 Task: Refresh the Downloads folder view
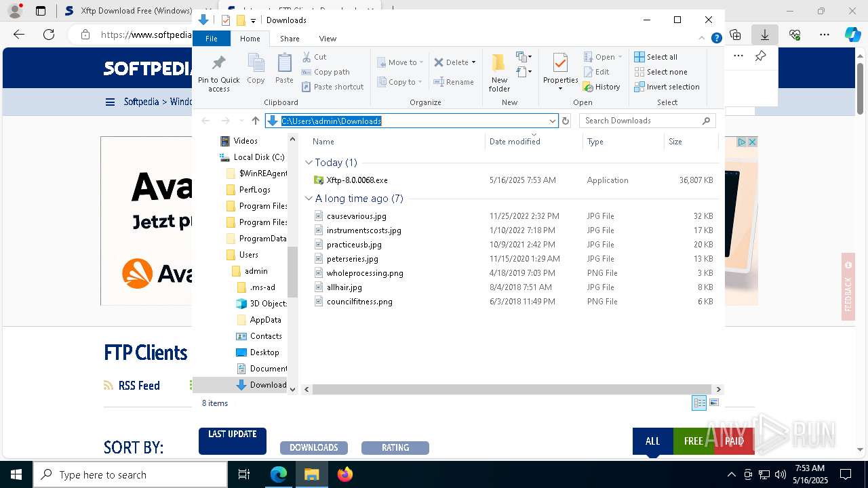point(566,121)
